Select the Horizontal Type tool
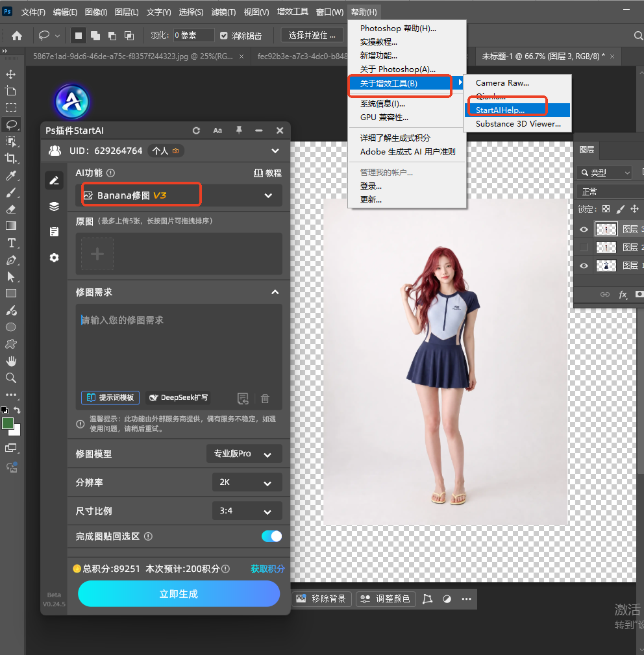The height and width of the screenshot is (655, 644). 11,243
